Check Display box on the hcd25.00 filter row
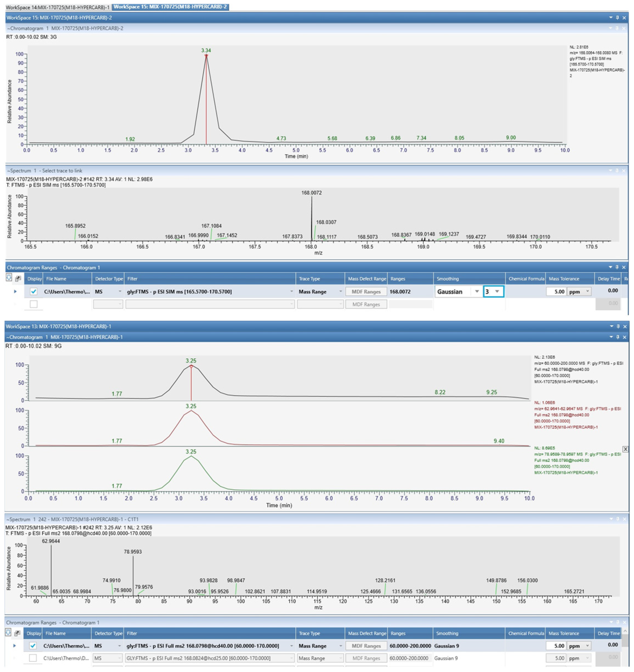Image resolution: width=634 pixels, height=672 pixels. (33, 658)
